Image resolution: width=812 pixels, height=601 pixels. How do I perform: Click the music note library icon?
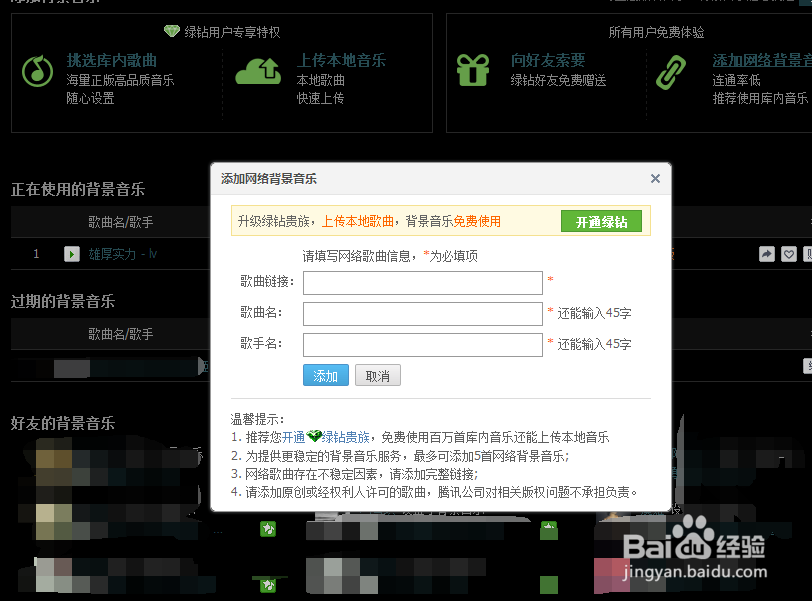coord(37,71)
